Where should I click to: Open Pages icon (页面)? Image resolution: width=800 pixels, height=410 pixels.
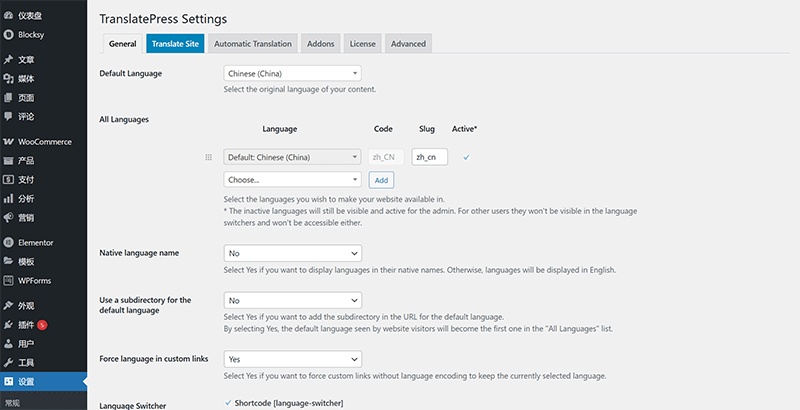[x=8, y=97]
